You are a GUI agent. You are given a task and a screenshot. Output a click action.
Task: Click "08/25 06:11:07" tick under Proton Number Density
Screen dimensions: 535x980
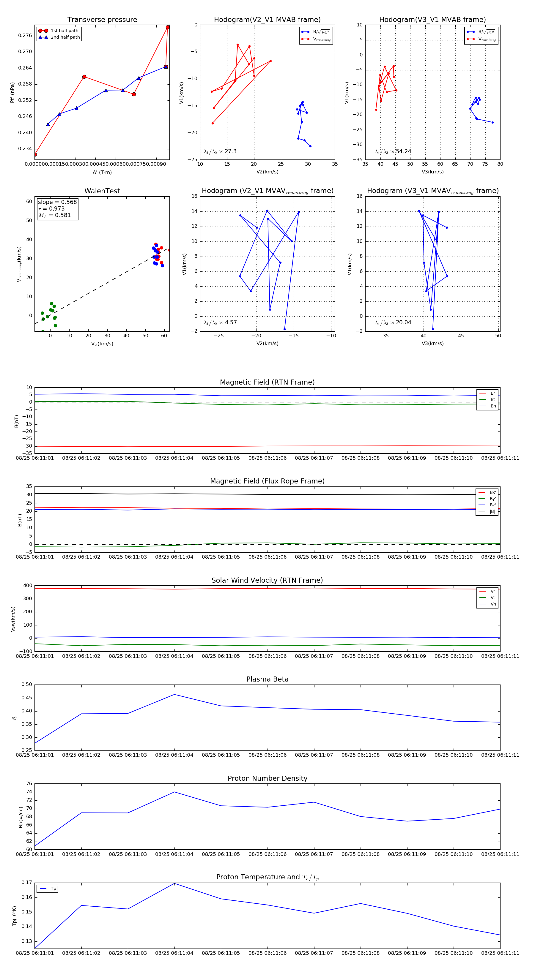314,854
